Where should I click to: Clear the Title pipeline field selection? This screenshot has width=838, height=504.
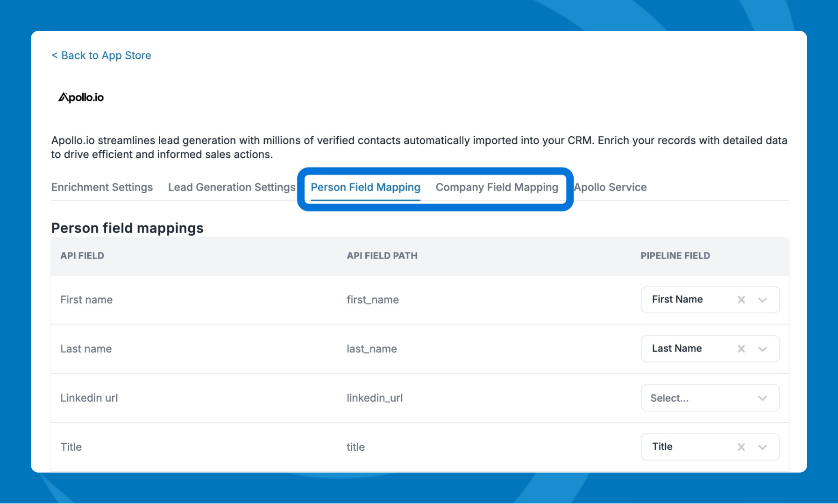pos(741,447)
